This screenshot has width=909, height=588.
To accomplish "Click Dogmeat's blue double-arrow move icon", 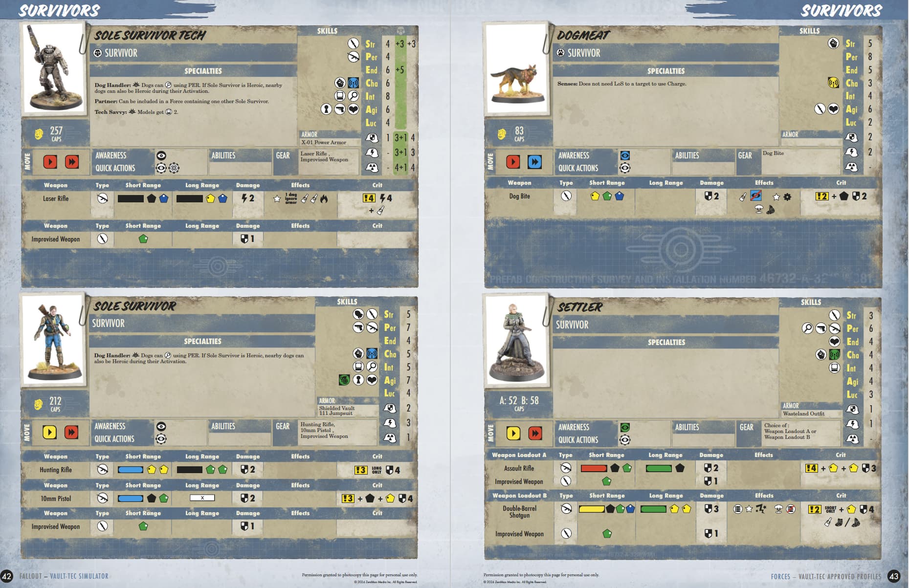I will click(534, 162).
